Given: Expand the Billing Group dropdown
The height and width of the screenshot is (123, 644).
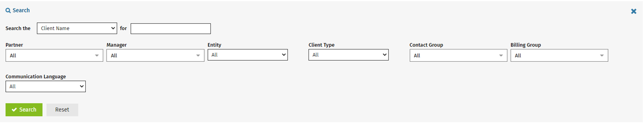Looking at the screenshot, I should 559,56.
